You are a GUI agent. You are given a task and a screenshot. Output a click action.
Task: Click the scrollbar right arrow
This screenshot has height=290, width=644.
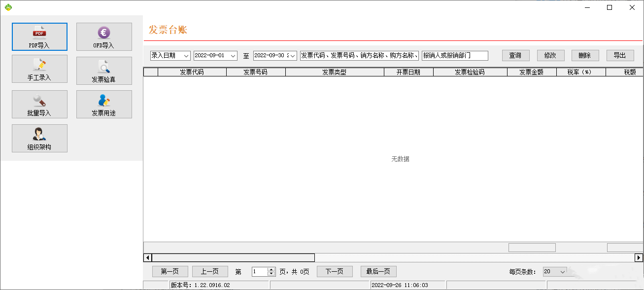pyautogui.click(x=639, y=257)
